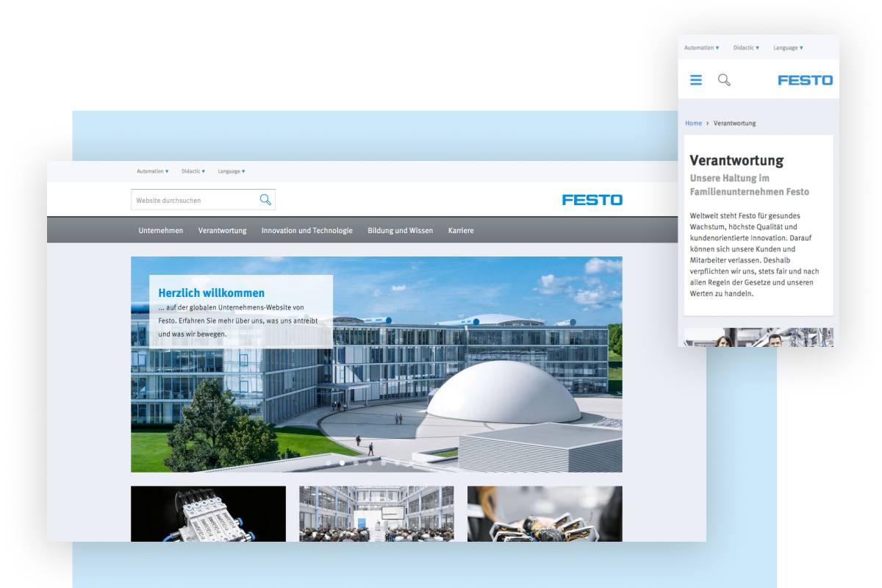Image resolution: width=882 pixels, height=588 pixels.
Task: Open the Unternehmen navigation item
Action: tap(161, 231)
